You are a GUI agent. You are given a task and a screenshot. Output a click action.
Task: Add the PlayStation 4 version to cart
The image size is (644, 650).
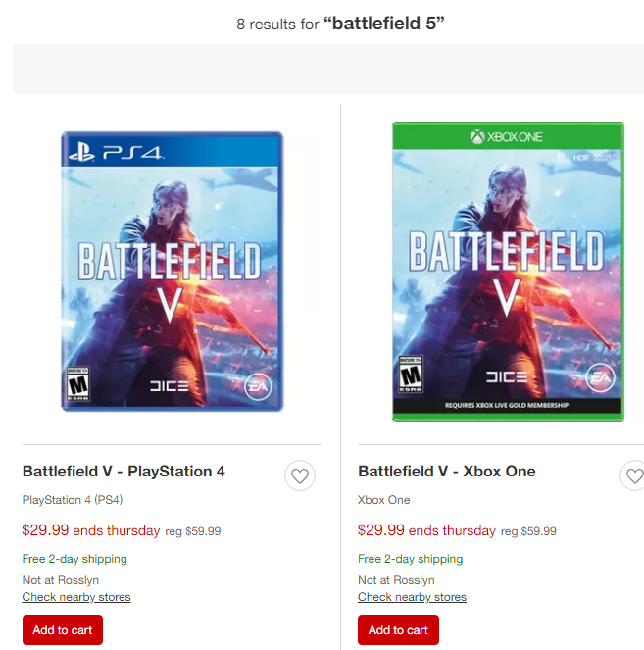[63, 629]
